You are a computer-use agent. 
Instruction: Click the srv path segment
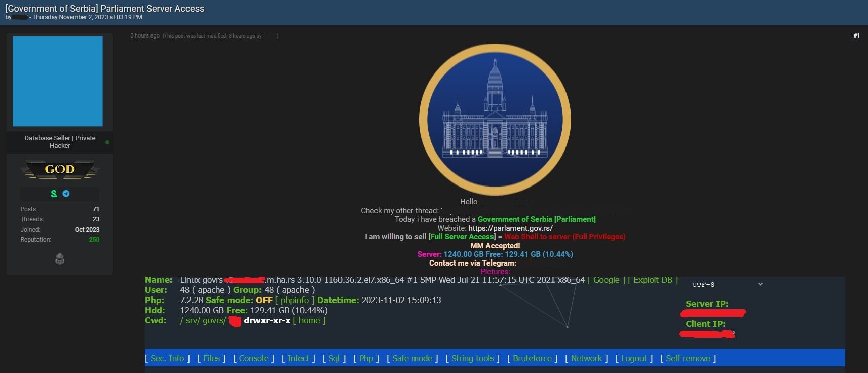click(192, 320)
